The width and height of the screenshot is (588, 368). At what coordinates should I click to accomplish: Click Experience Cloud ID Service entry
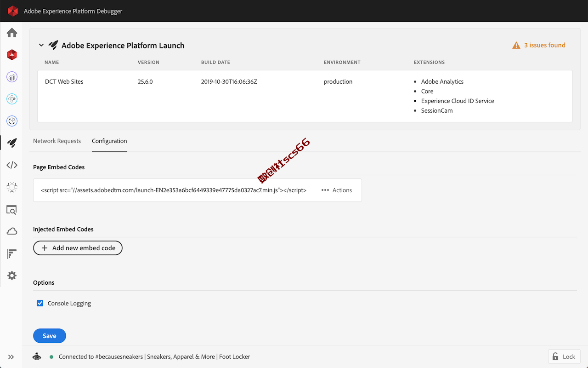point(458,101)
